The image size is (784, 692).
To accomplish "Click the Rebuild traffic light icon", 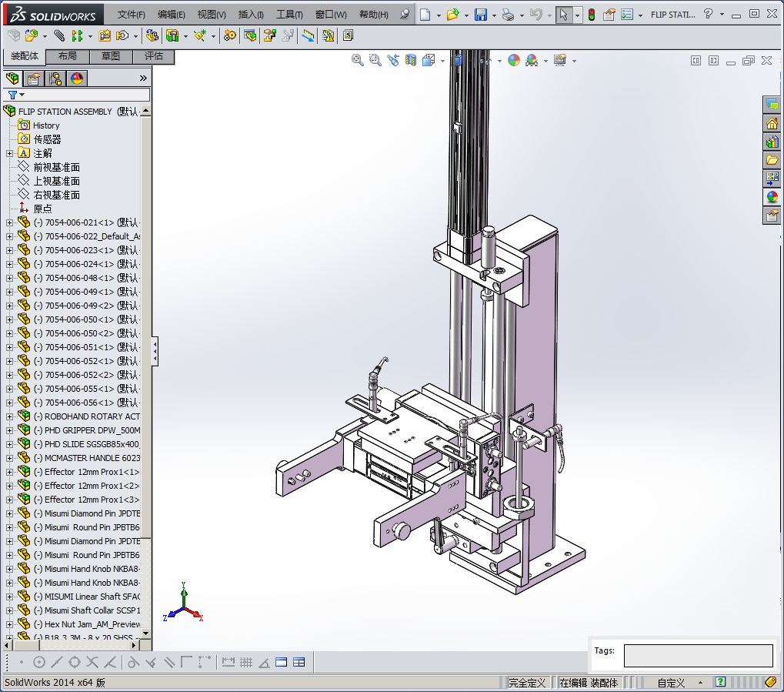I will tap(591, 15).
